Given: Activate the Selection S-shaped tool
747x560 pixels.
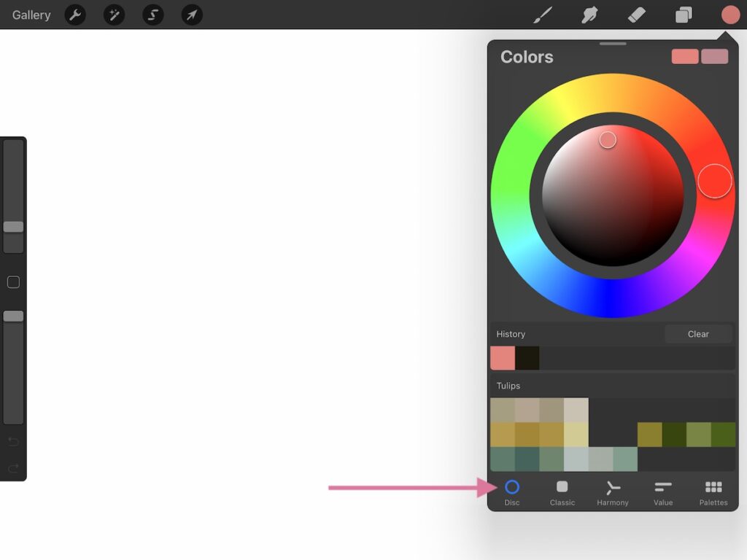Looking at the screenshot, I should pos(153,15).
